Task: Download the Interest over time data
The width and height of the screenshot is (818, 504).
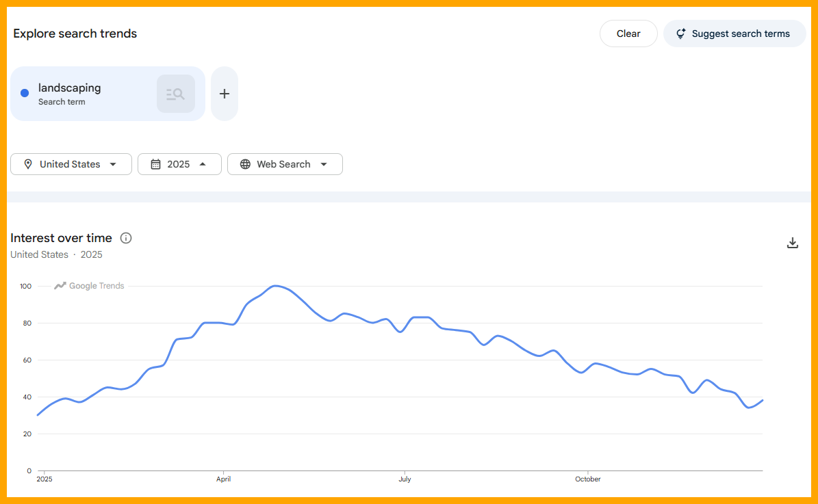Action: pyautogui.click(x=792, y=243)
